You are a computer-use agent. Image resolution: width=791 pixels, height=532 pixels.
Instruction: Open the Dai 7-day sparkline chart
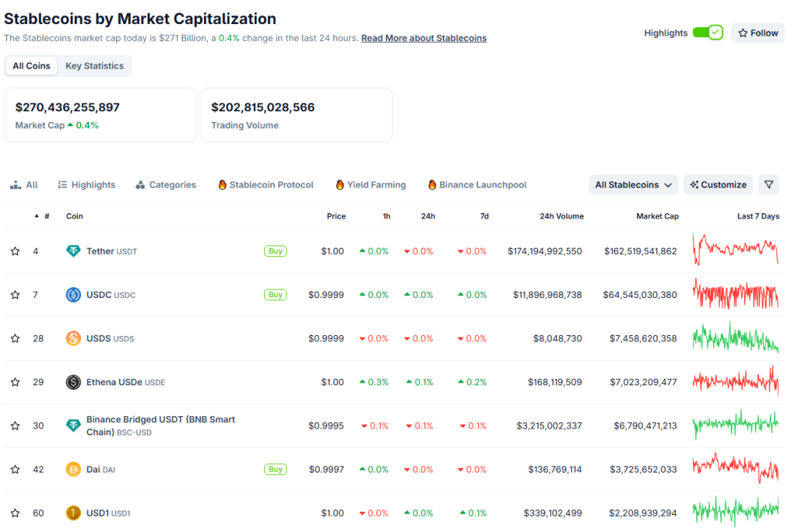735,469
